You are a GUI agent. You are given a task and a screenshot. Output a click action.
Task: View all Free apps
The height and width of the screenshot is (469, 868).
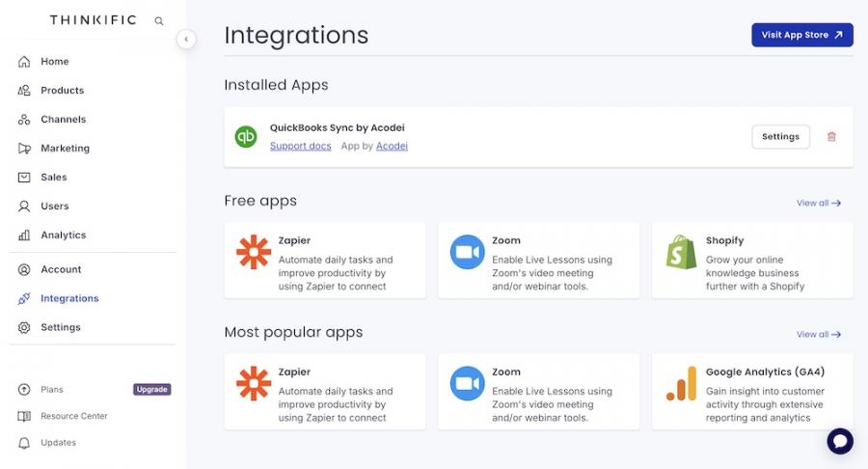(818, 204)
